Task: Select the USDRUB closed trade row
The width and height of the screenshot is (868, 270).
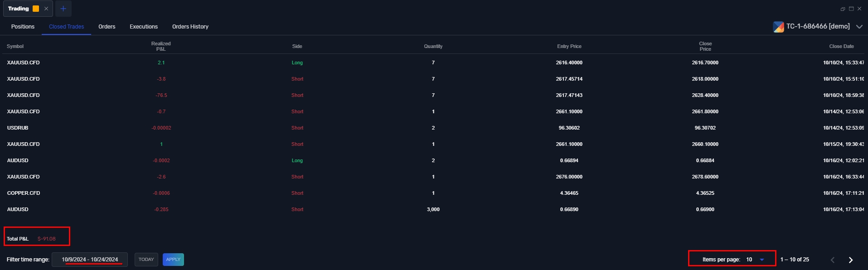Action: click(18, 128)
